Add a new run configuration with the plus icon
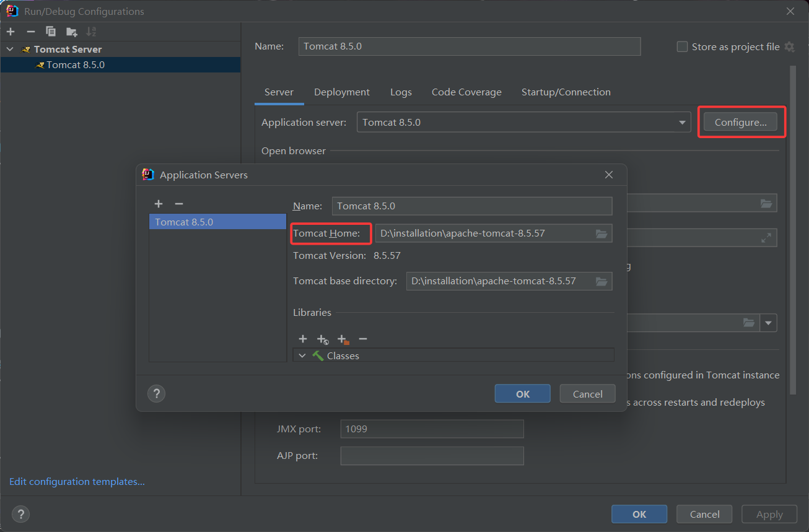The image size is (809, 532). click(x=11, y=32)
